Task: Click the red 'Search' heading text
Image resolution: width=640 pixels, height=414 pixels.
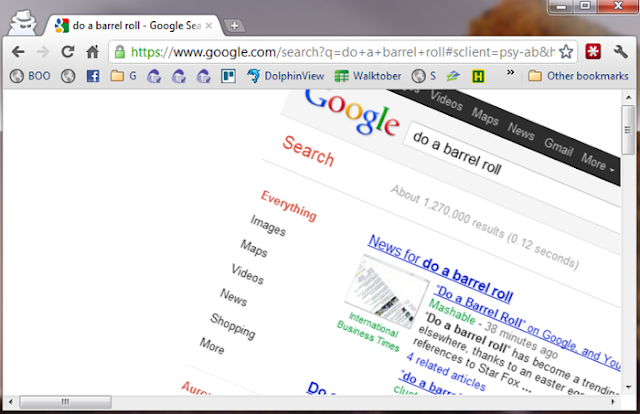Action: coord(308,151)
